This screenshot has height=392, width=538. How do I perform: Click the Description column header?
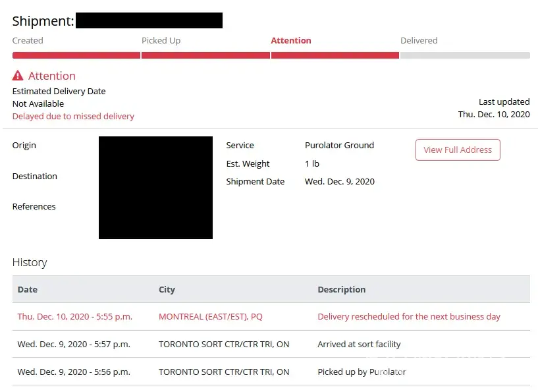pyautogui.click(x=341, y=289)
